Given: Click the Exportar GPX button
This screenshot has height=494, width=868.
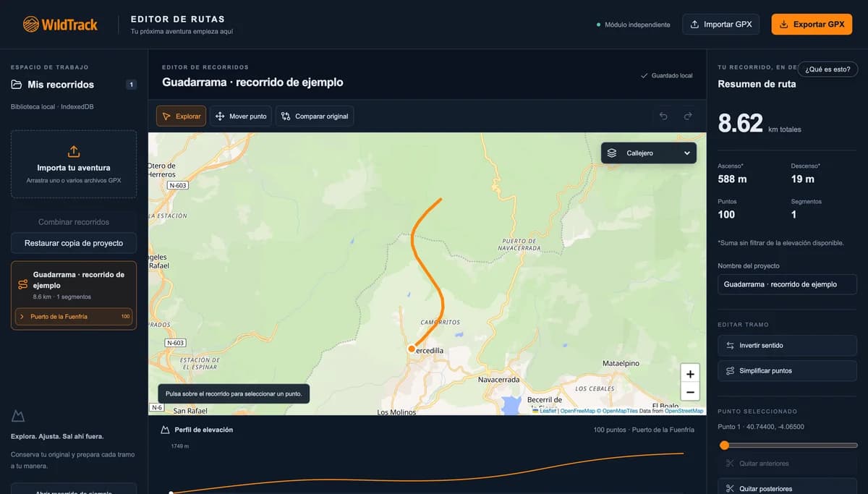Looking at the screenshot, I should point(812,25).
